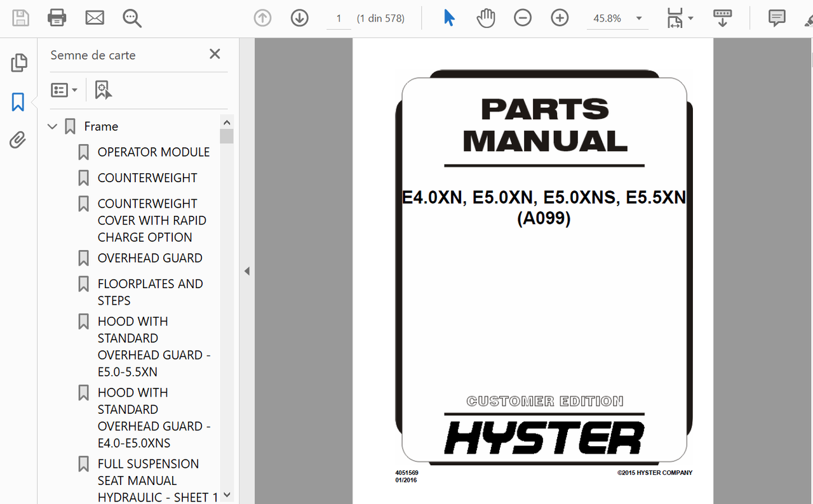
Task: Click the find current bookmark icon
Action: (103, 90)
